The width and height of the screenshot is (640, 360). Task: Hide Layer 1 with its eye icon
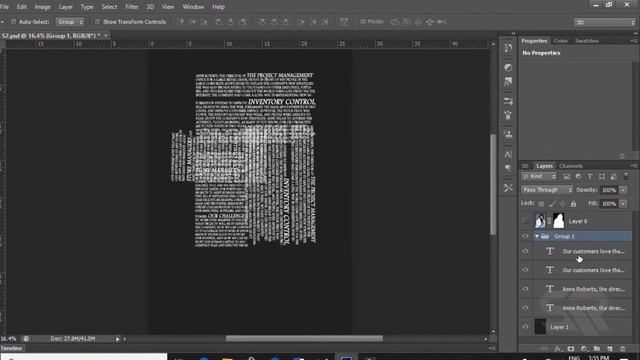point(525,327)
